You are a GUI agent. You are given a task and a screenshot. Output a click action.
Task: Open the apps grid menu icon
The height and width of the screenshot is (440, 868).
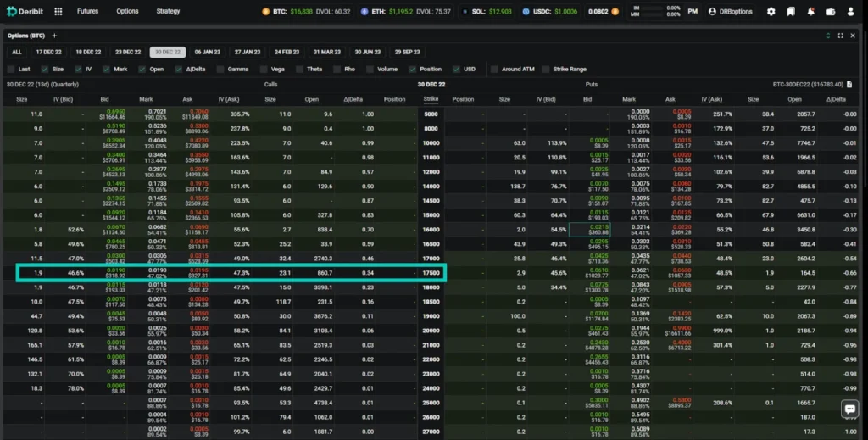click(x=58, y=12)
